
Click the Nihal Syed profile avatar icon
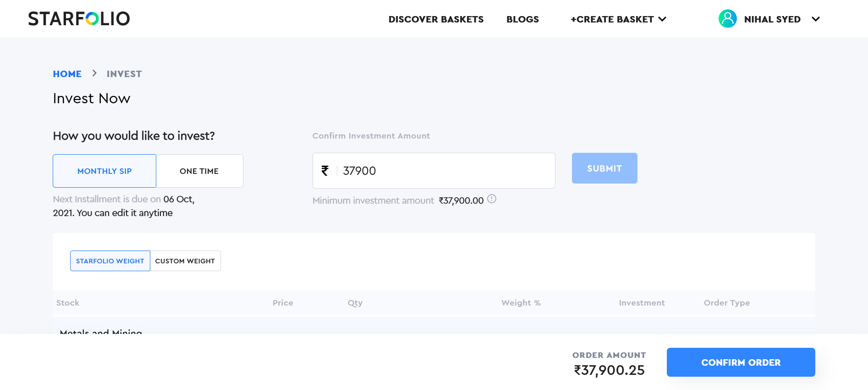(x=727, y=19)
